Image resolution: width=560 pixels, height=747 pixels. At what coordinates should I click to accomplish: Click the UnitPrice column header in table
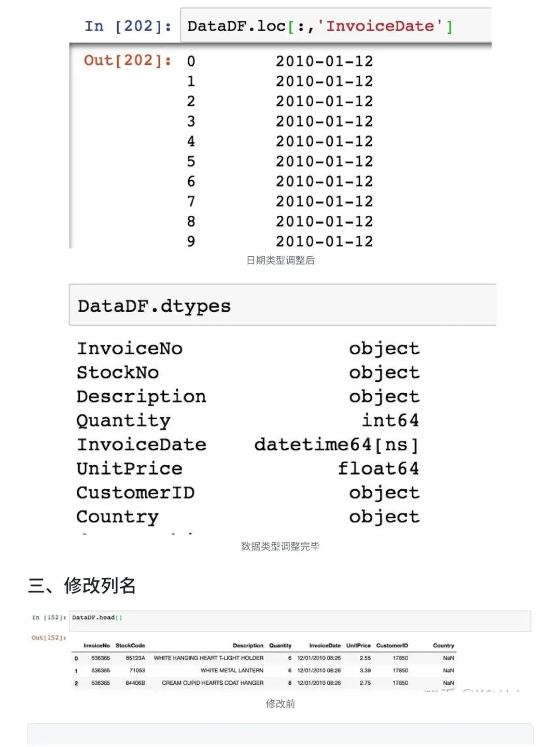pos(358,646)
